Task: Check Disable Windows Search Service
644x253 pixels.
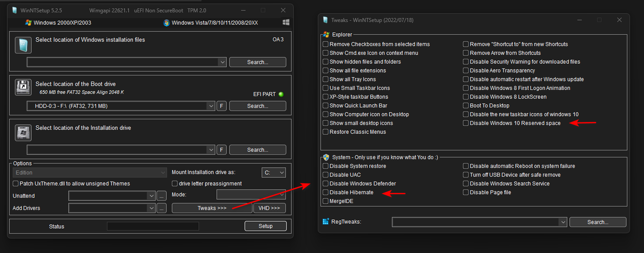Action: pyautogui.click(x=466, y=184)
